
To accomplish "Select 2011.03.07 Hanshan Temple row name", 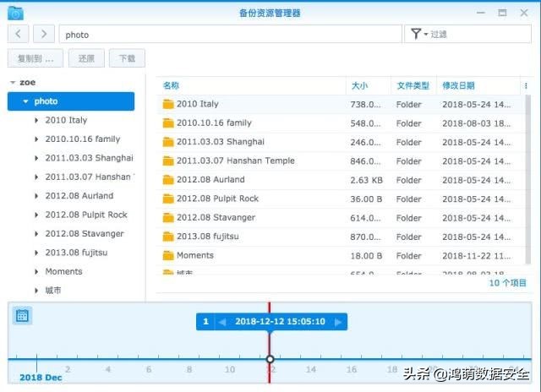I will coord(236,161).
